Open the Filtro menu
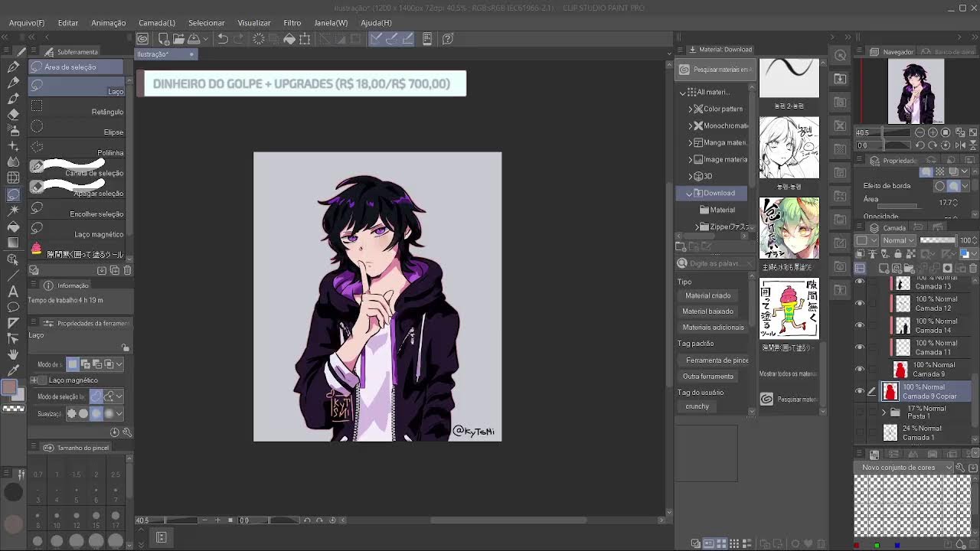This screenshot has width=980, height=551. (292, 23)
